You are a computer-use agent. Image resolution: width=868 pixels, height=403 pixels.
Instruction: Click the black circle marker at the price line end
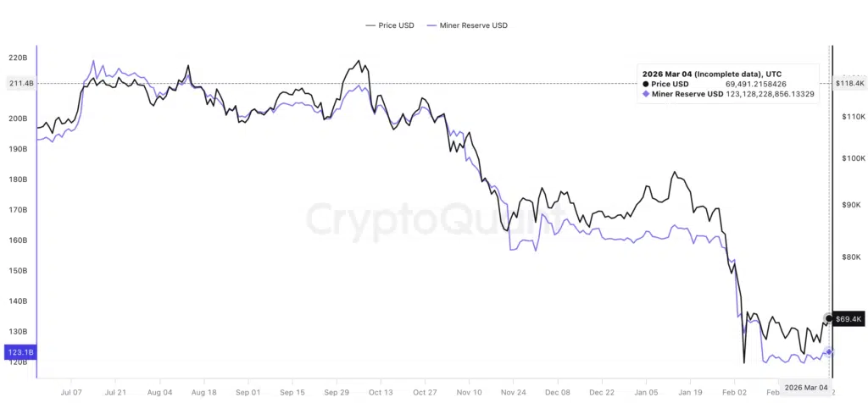828,318
